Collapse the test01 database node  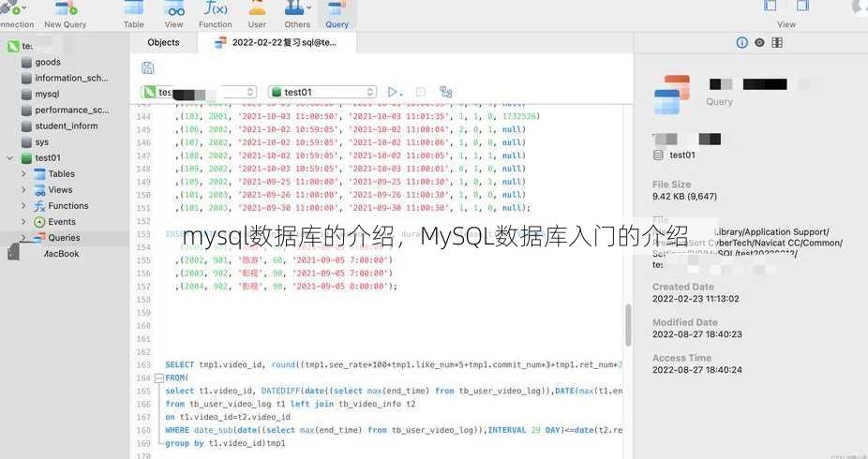[10, 158]
